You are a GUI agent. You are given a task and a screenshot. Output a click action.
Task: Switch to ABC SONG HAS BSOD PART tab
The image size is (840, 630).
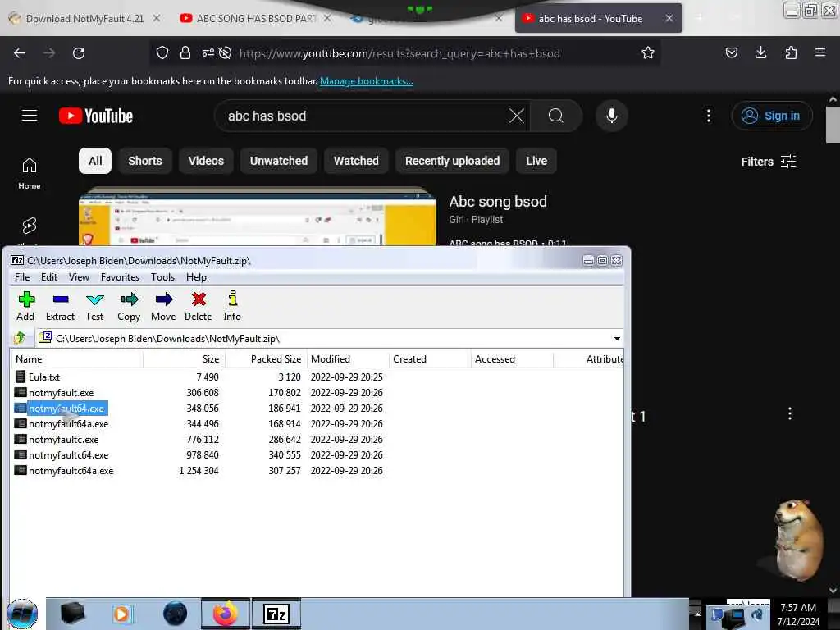pos(256,19)
